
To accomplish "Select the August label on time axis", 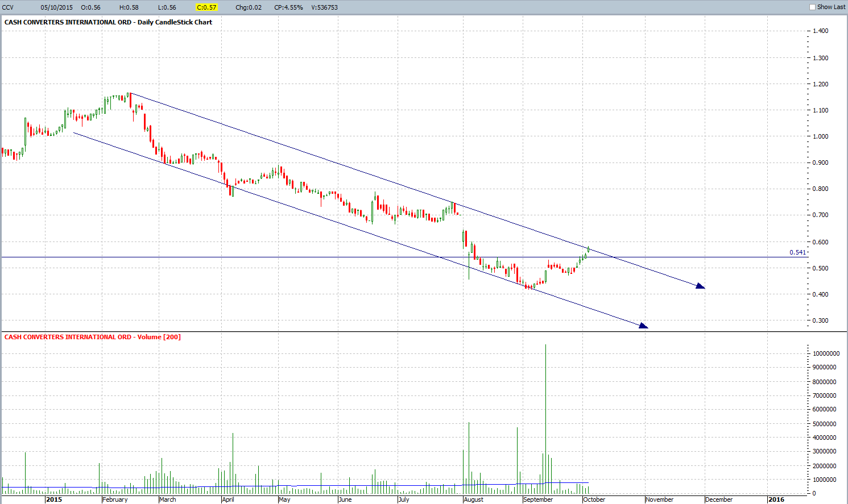I will point(473,499).
